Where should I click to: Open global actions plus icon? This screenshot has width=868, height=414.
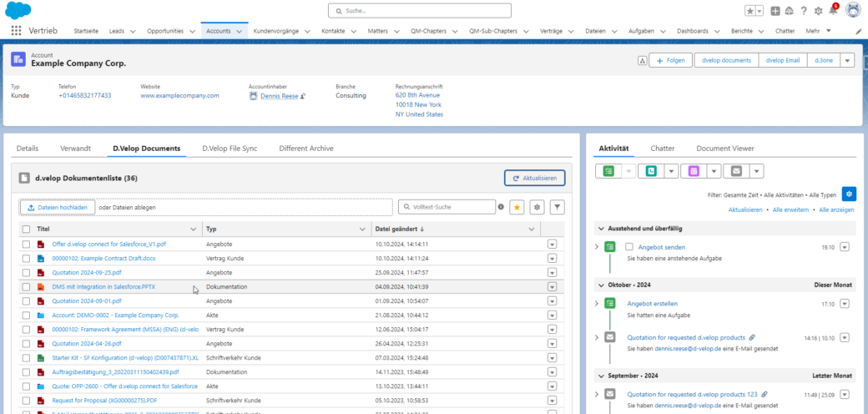[775, 11]
